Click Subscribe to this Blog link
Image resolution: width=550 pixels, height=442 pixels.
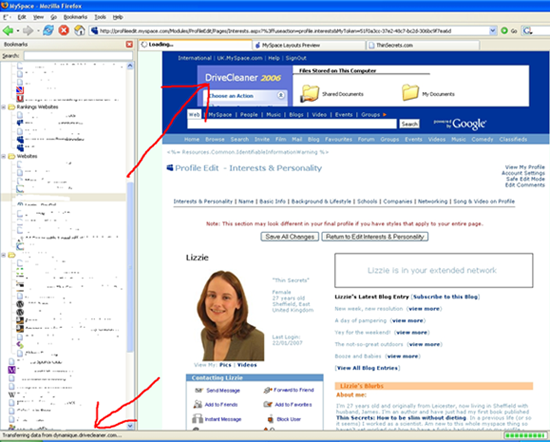tap(445, 297)
